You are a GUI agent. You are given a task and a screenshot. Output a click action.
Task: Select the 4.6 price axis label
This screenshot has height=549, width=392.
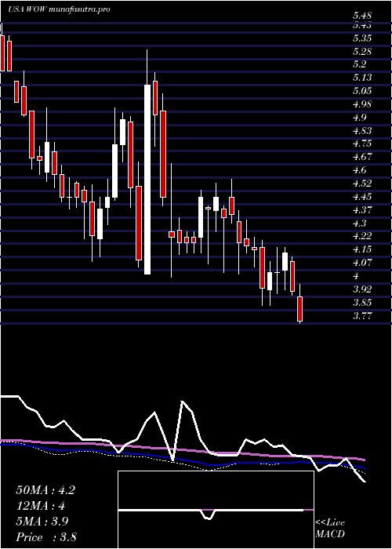point(359,170)
